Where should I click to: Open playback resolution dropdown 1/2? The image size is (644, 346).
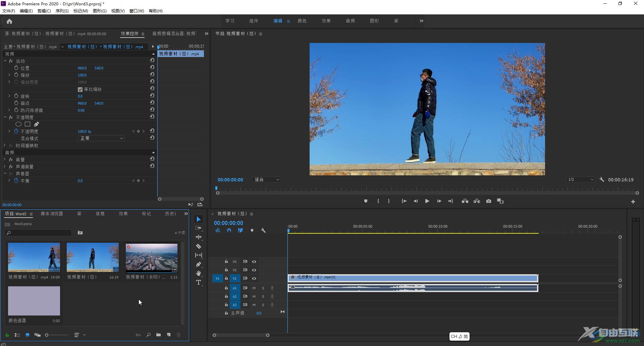(581, 180)
